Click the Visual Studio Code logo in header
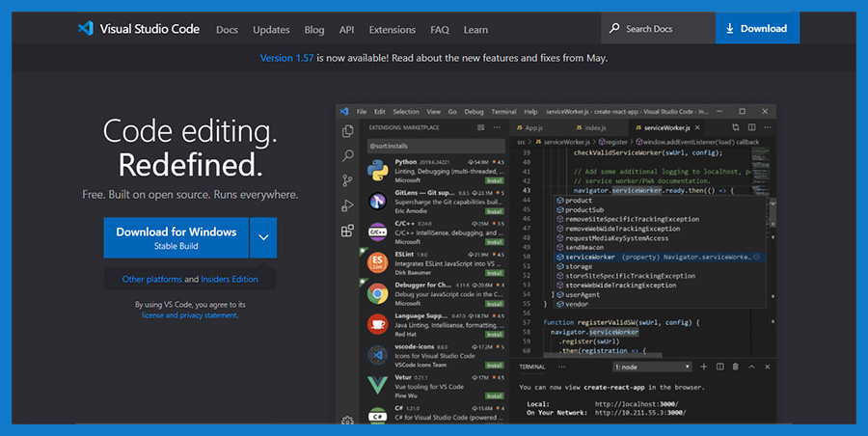This screenshot has height=436, width=868. tap(86, 28)
